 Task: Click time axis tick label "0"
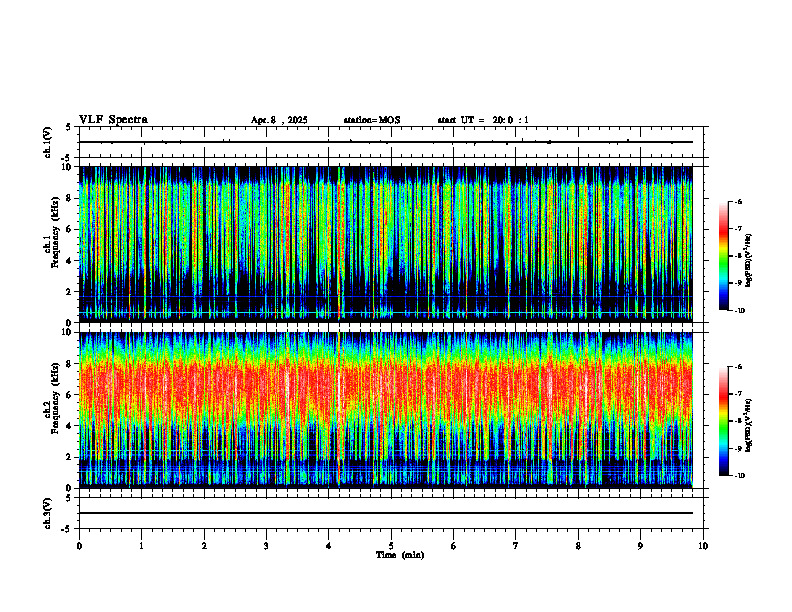(x=79, y=546)
